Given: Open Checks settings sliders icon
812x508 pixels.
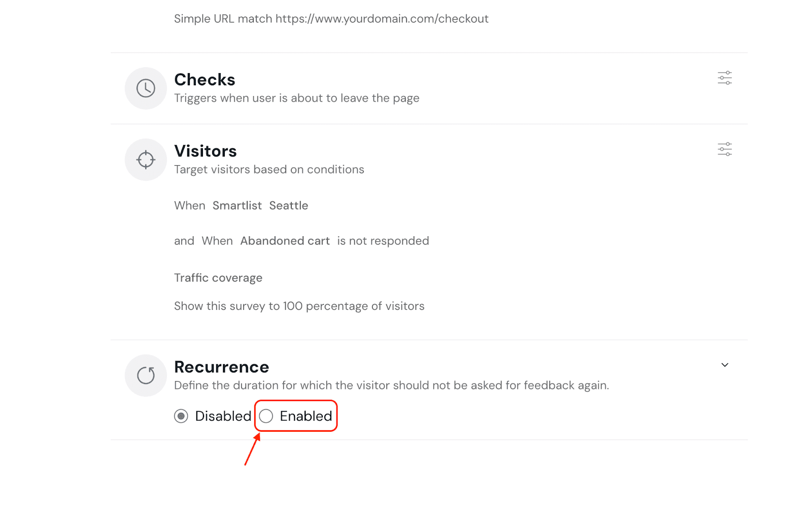Looking at the screenshot, I should (725, 78).
